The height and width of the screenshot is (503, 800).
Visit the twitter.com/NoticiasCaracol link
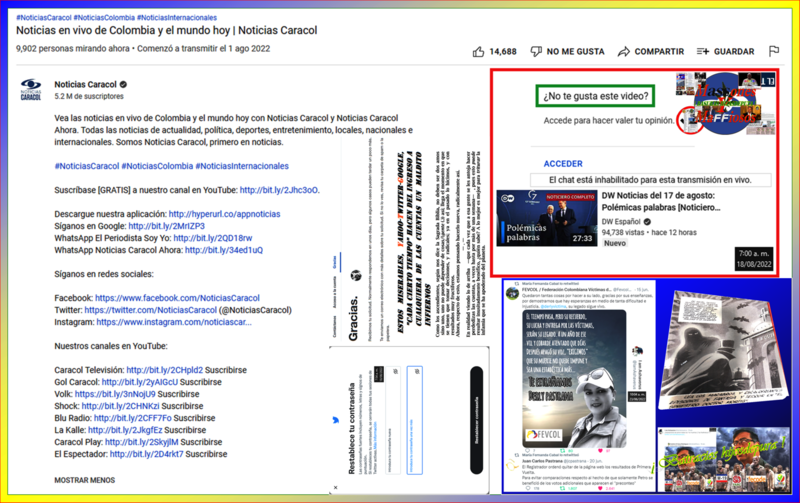click(x=151, y=310)
